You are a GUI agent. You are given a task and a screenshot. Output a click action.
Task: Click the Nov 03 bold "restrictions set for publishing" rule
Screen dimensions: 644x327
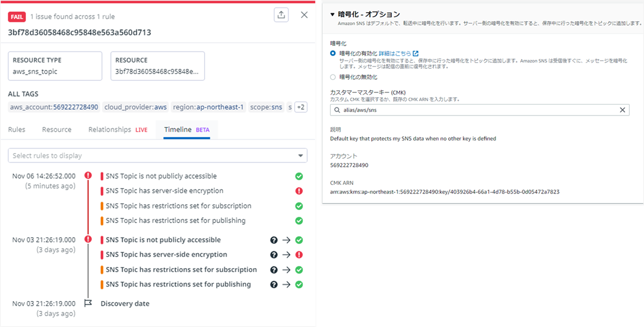tap(178, 284)
